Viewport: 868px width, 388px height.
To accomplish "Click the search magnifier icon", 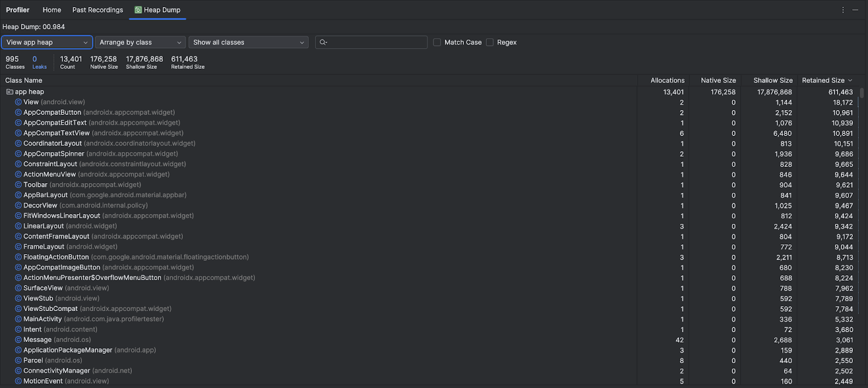I will tap(323, 42).
